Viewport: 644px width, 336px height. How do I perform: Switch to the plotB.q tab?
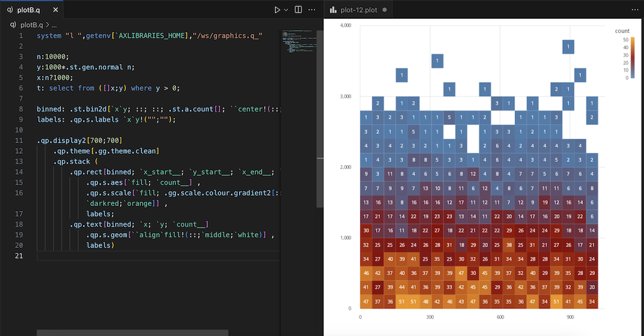click(x=30, y=10)
